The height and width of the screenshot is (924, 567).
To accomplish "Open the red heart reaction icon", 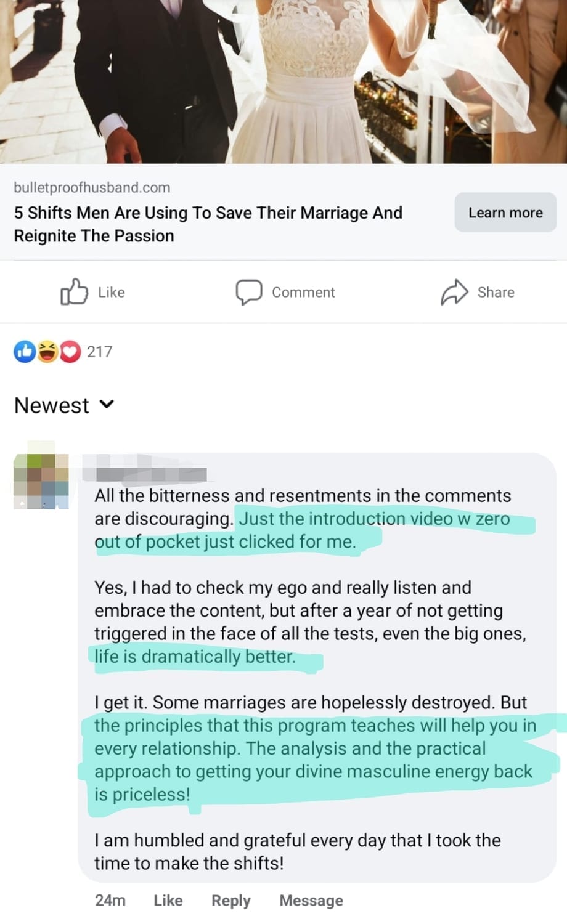I will (70, 351).
